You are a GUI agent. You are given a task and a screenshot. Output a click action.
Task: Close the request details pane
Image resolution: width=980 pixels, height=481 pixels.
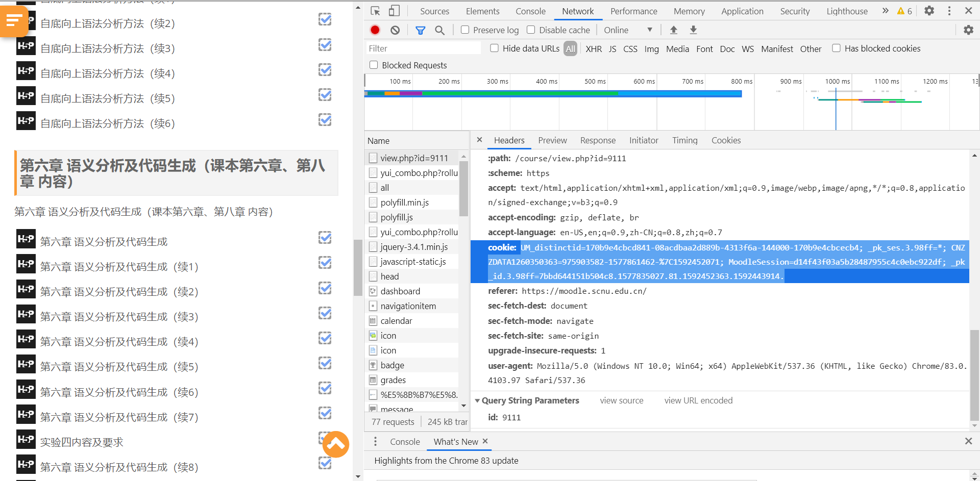479,140
